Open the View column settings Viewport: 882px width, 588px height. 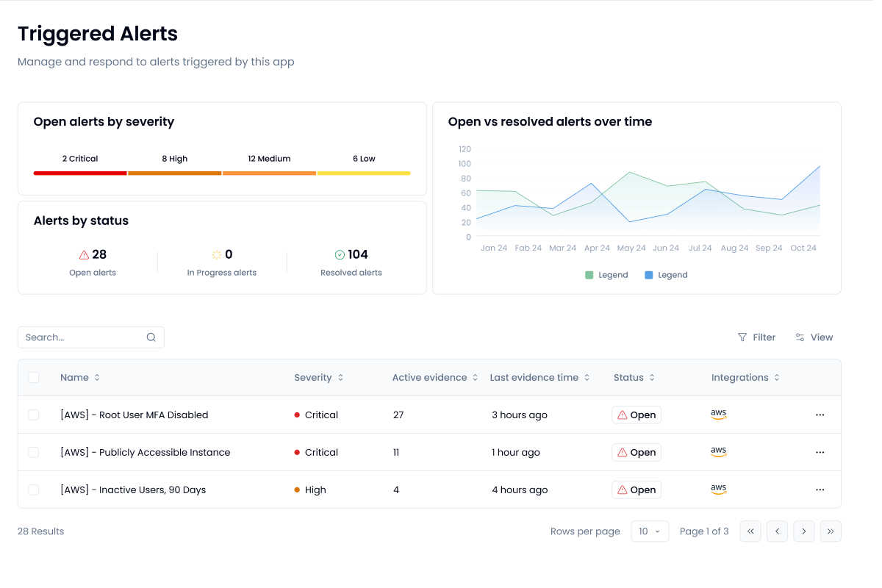click(x=814, y=337)
